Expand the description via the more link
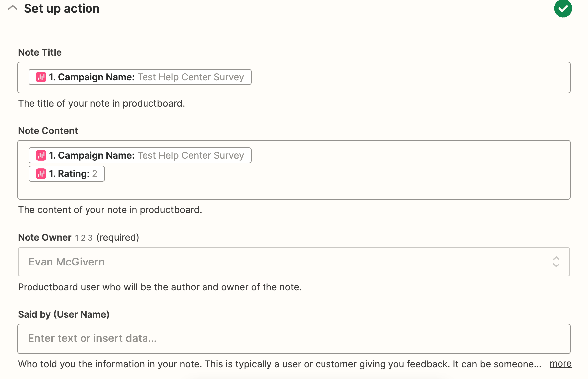This screenshot has height=379, width=588. point(560,364)
